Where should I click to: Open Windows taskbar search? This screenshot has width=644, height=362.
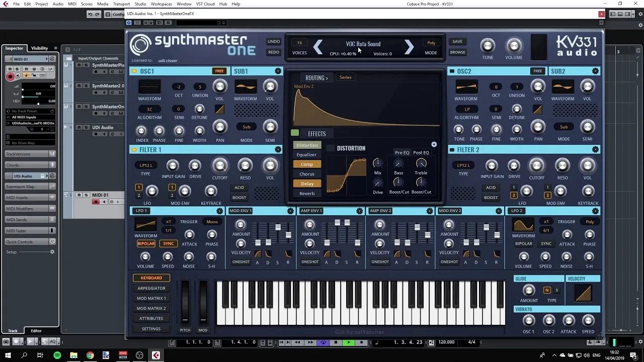tap(24, 355)
